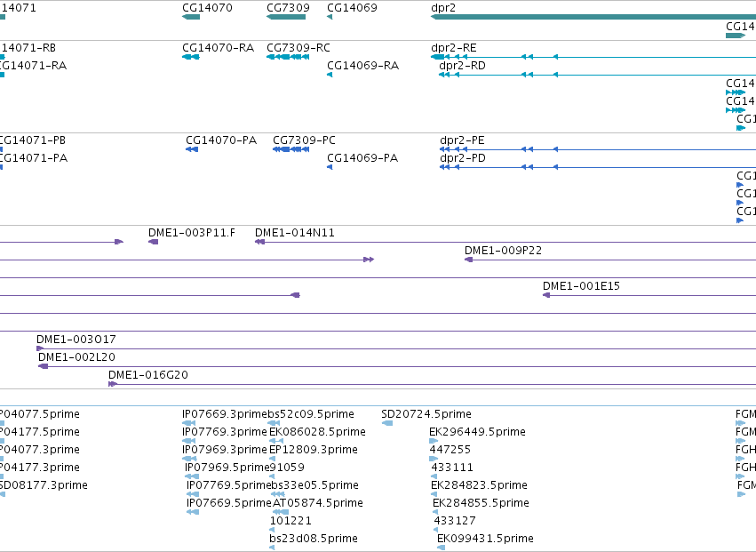Click the CG14070-PA coding glyph
Viewport: 756px width, 552px height.
point(192,149)
